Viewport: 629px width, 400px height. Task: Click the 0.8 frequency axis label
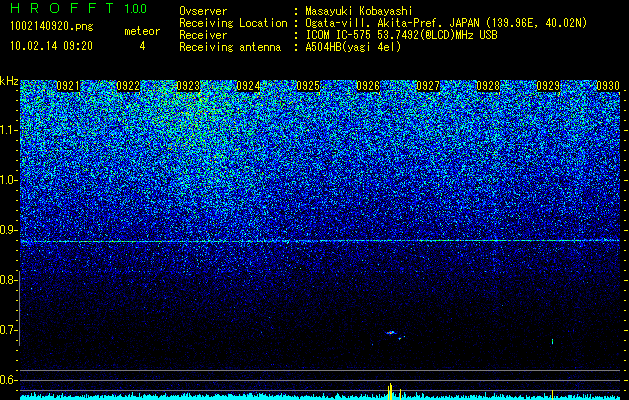(7, 280)
